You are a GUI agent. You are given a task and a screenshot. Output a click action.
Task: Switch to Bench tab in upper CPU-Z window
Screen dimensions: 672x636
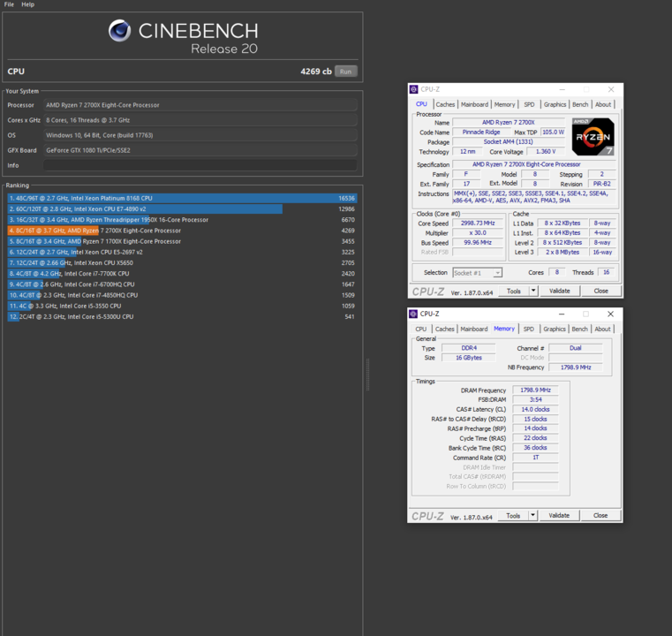point(580,104)
